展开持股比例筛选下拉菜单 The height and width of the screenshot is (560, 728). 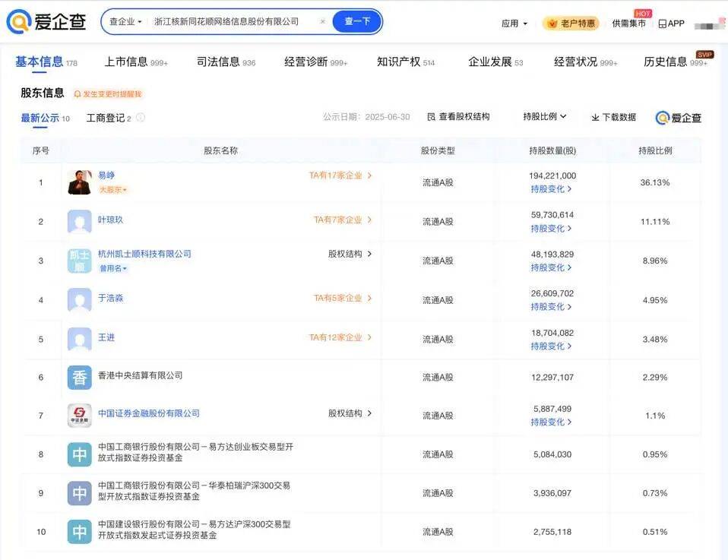click(544, 117)
